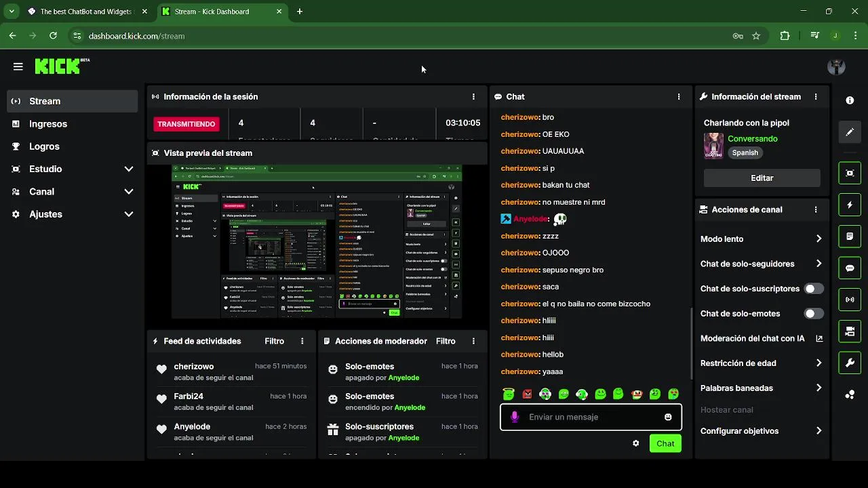Open chat settings gear icon
Screen dimensions: 868x488
pos(635,443)
